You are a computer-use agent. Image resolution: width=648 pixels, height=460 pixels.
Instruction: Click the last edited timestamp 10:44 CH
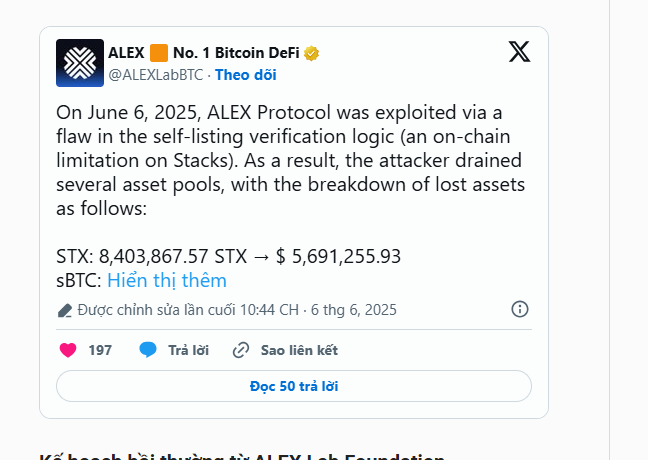coord(269,310)
